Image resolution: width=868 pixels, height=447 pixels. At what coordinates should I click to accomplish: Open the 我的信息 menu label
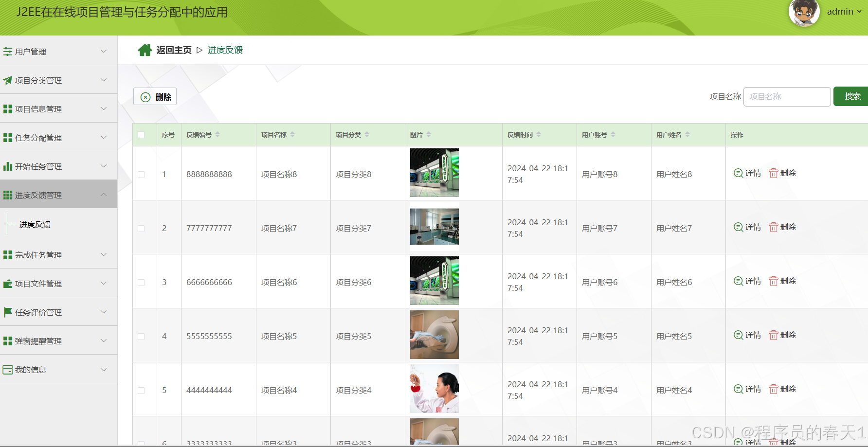(x=31, y=370)
